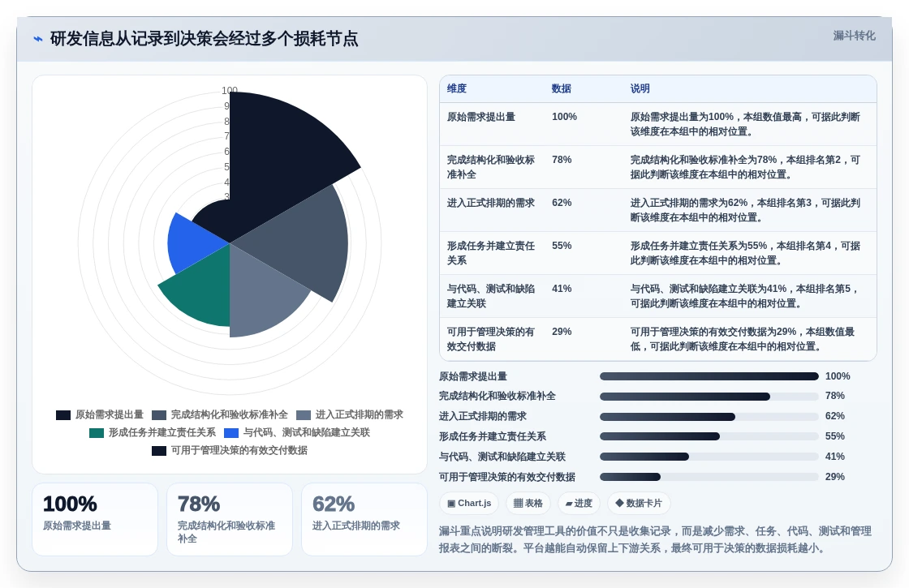Screen dimensions: 909x588
Task: Toggle legend swatch for 进入正式排期的需求
Action: (x=304, y=414)
